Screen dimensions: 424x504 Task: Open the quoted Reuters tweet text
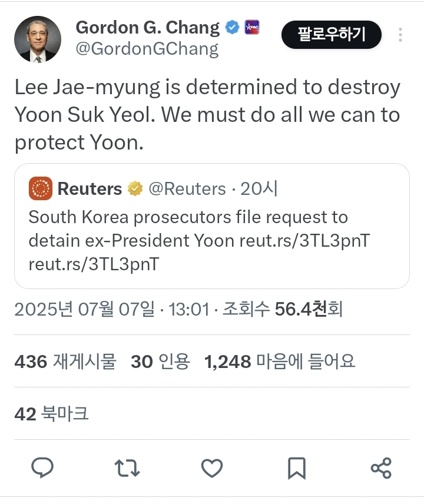[x=199, y=240]
